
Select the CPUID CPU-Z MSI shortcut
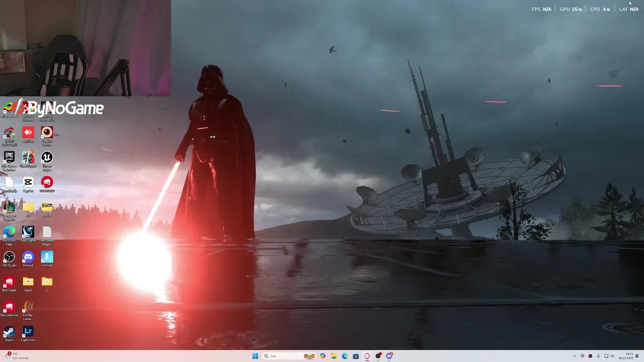tap(9, 136)
